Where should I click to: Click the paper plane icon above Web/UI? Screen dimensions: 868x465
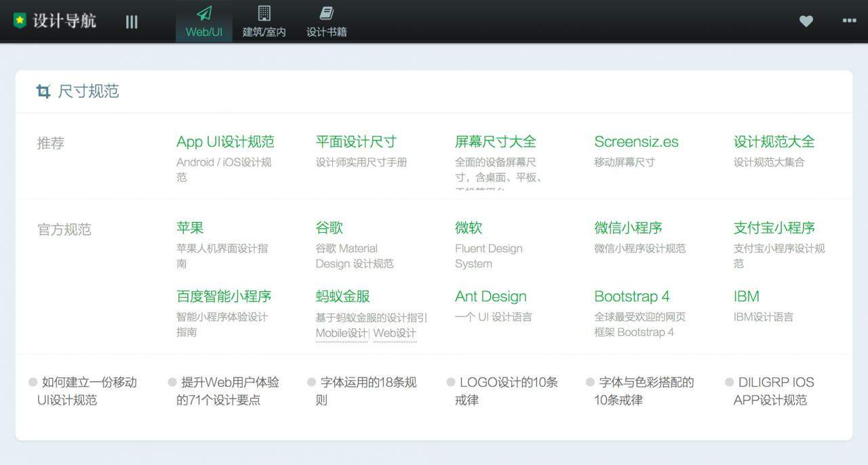pos(204,13)
